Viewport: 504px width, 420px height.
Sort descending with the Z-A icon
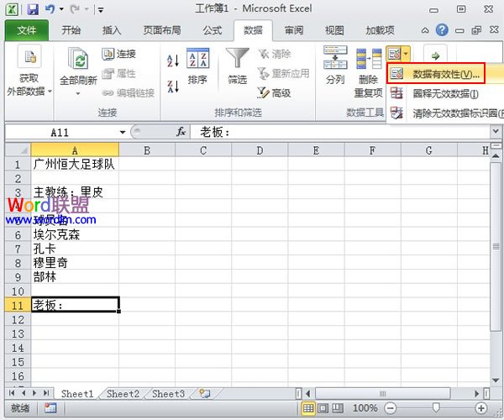click(x=173, y=86)
